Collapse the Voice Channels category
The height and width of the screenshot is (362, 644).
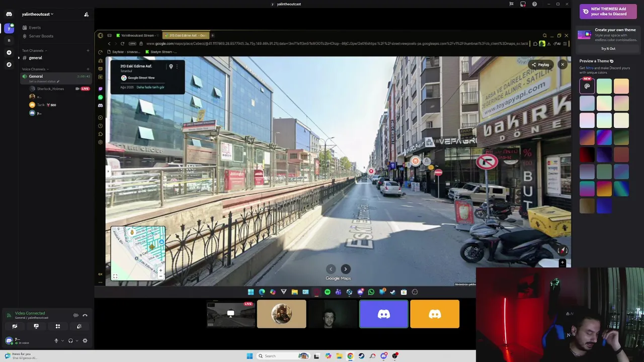click(x=35, y=69)
